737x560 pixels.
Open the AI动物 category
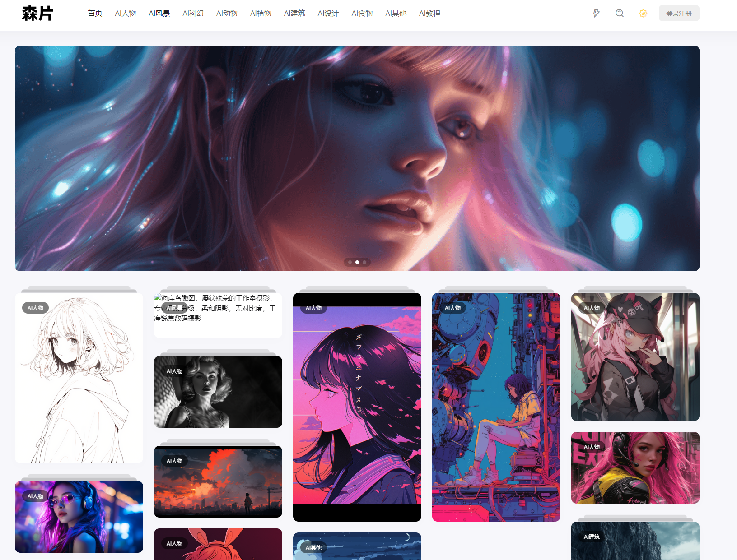pyautogui.click(x=227, y=14)
